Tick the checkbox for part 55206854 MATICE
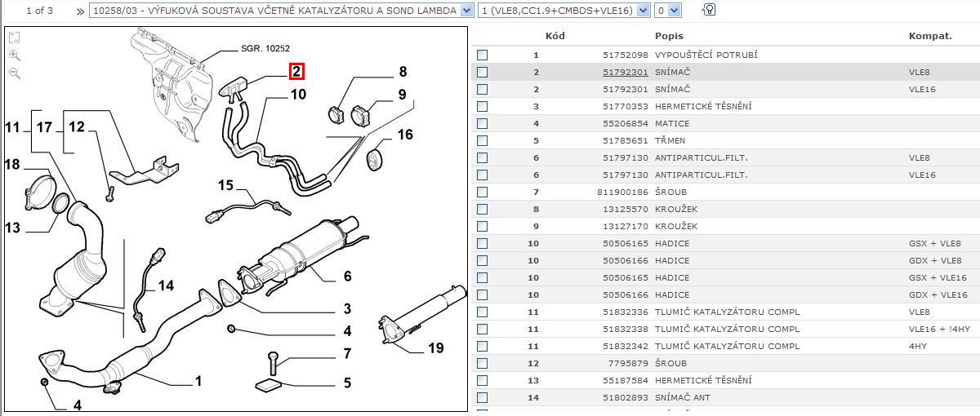The width and height of the screenshot is (980, 416). (483, 123)
